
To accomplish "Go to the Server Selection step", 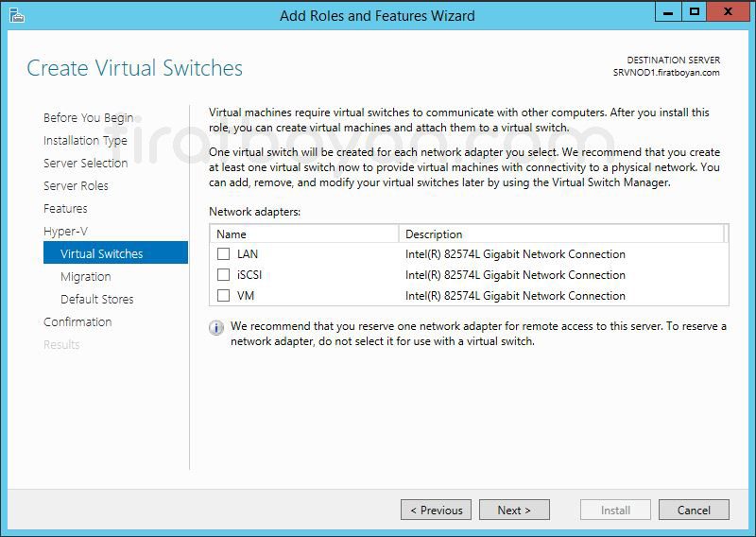I will [x=85, y=163].
